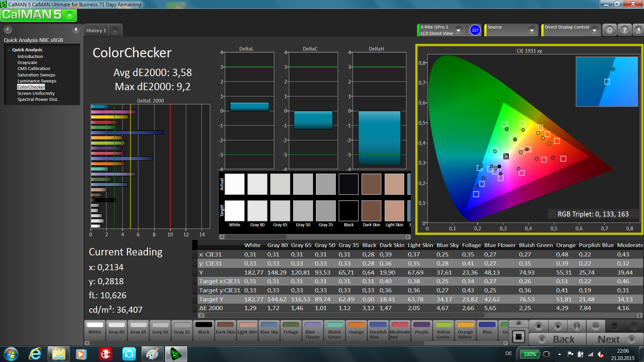Click the blue 227 meter counter circle
This screenshot has width=644, height=362.
tap(475, 30)
